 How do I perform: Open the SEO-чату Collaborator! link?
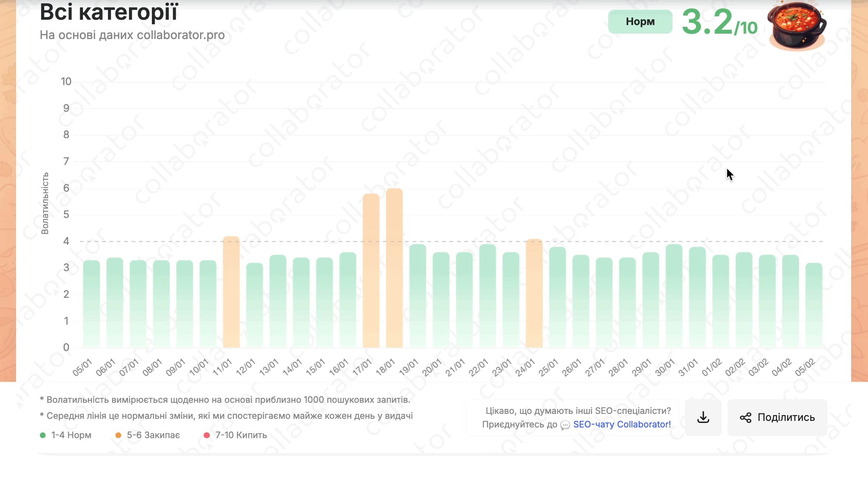[x=622, y=424]
